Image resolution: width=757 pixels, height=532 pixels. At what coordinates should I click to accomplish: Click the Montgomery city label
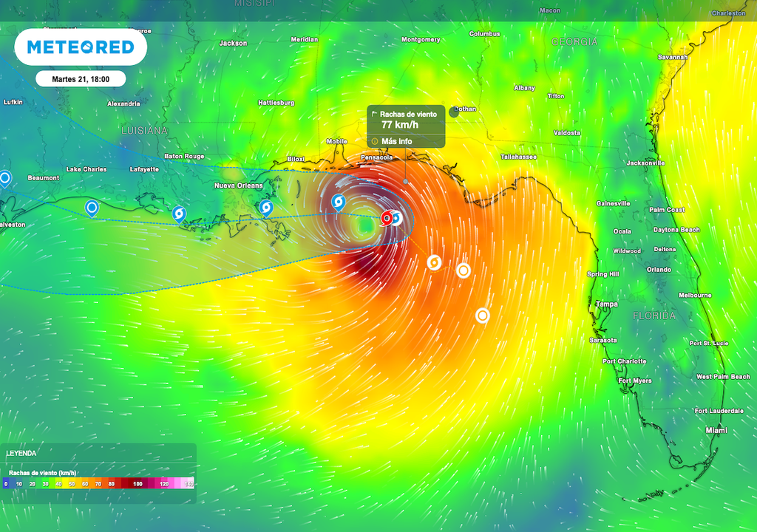pyautogui.click(x=421, y=40)
